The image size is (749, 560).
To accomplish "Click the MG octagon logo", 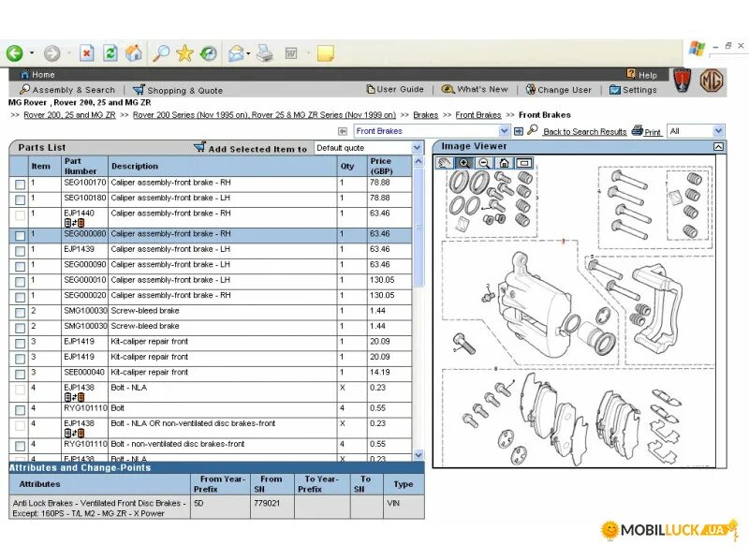I will [x=711, y=81].
